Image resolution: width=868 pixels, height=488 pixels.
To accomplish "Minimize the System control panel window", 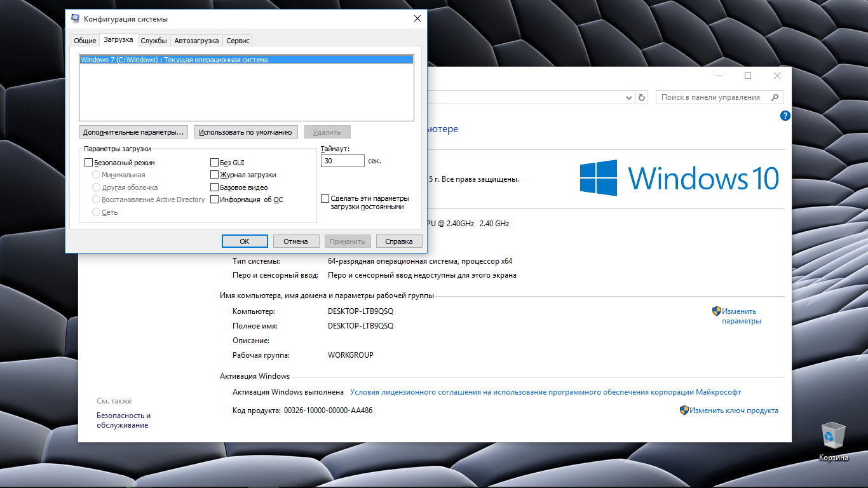I will [719, 76].
